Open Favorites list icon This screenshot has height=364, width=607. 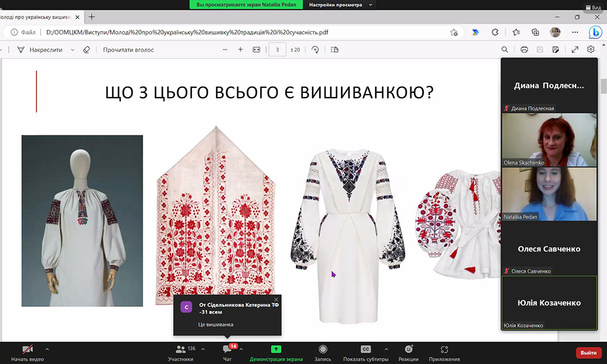coord(515,33)
